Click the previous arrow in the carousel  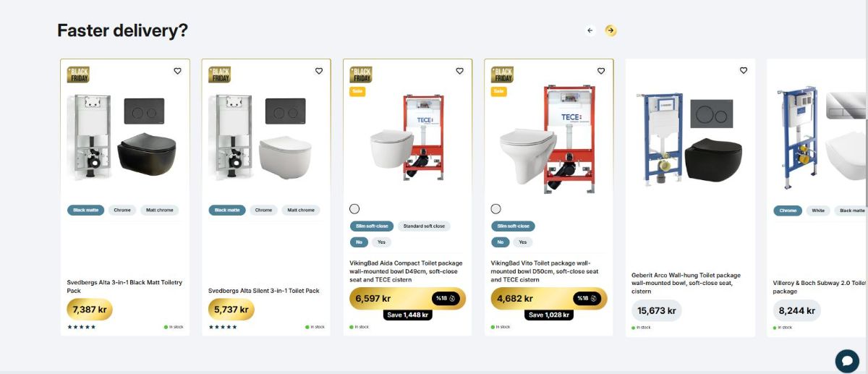tap(590, 30)
